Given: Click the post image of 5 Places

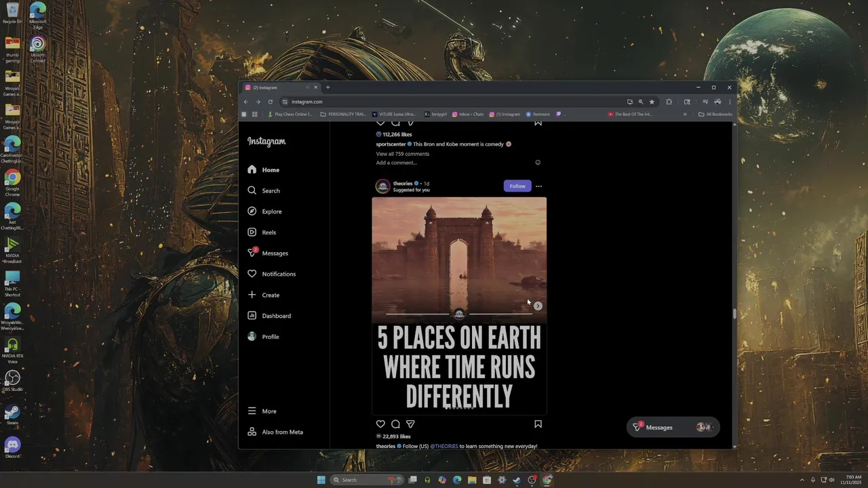Looking at the screenshot, I should click(459, 306).
